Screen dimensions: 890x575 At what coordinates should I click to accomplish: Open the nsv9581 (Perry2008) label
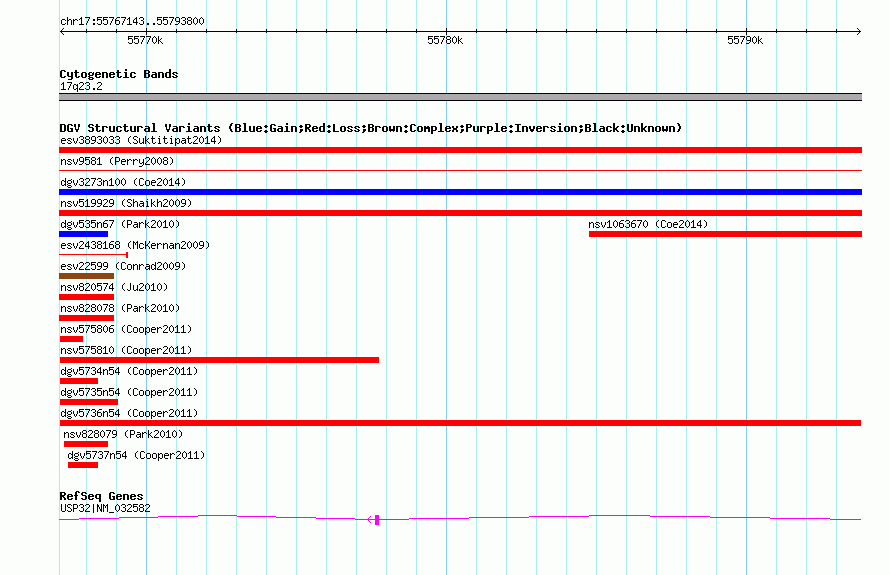117,161
